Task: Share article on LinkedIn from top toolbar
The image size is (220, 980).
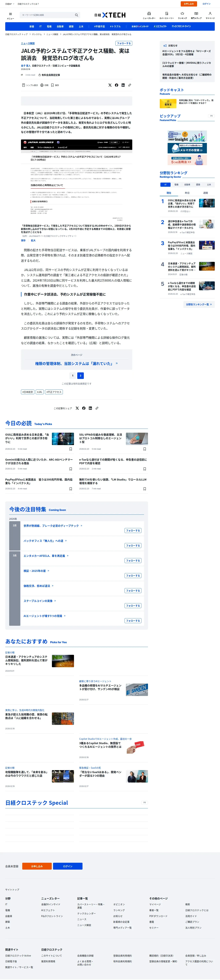Action: 123,85
